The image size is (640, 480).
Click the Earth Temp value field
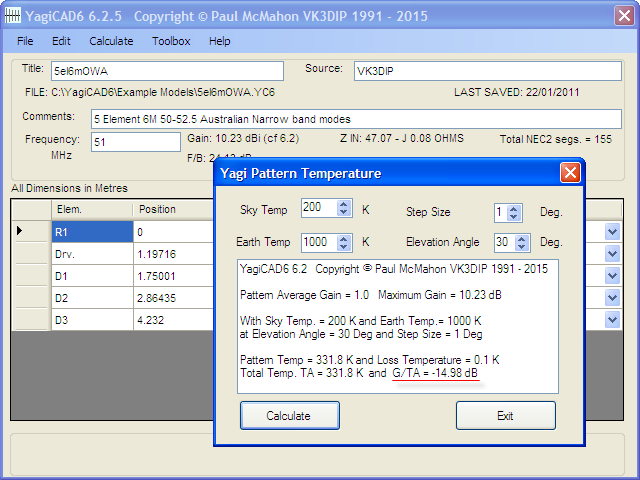click(x=320, y=242)
